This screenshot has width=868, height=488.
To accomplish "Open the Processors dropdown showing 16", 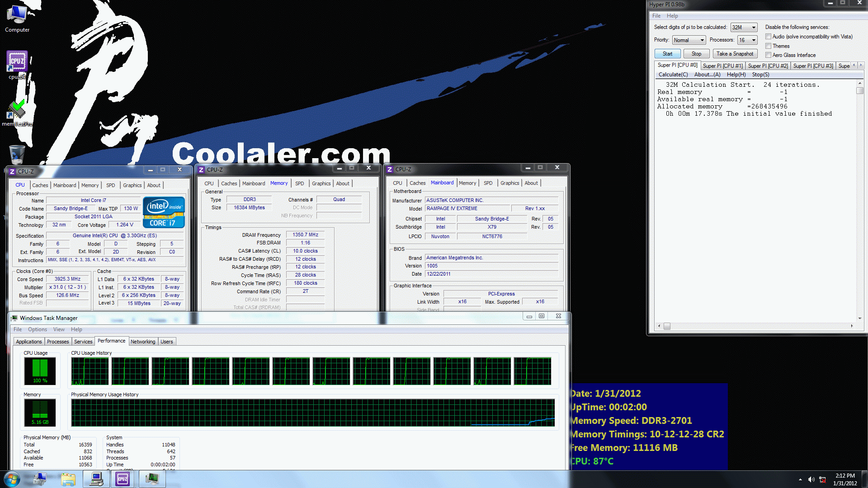I will point(747,40).
